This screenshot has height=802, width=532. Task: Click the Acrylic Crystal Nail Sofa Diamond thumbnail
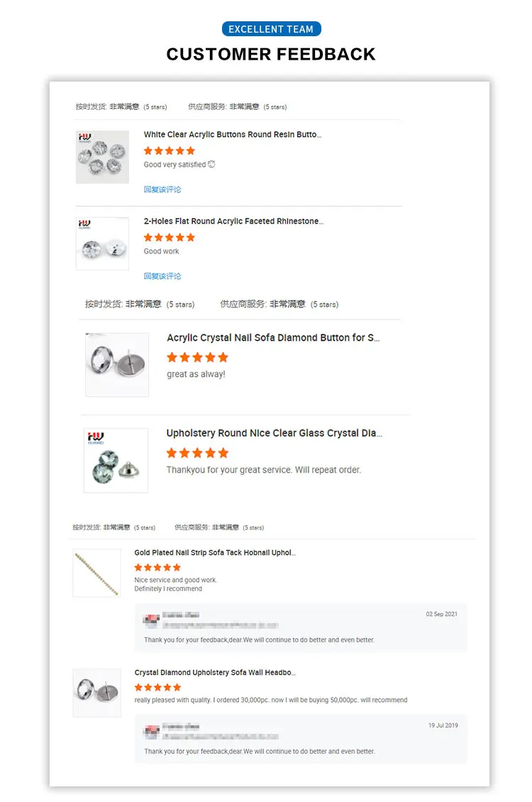tap(117, 365)
